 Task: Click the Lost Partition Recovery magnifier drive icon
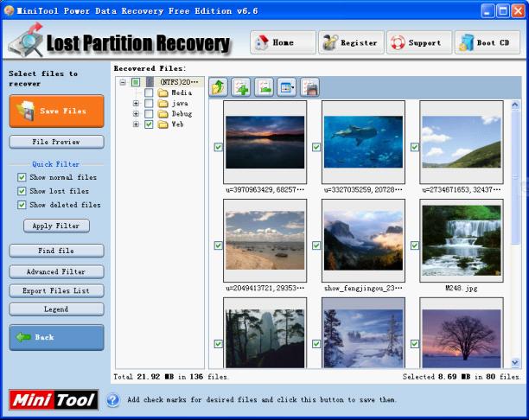click(26, 41)
